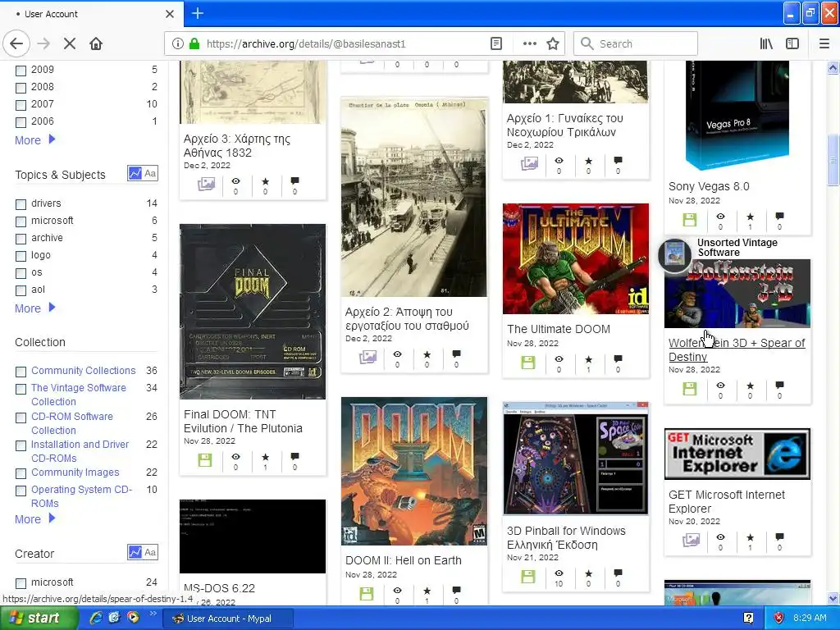Switch to User Account - Mypal taskbar item
The width and height of the screenshot is (840, 630).
227,619
